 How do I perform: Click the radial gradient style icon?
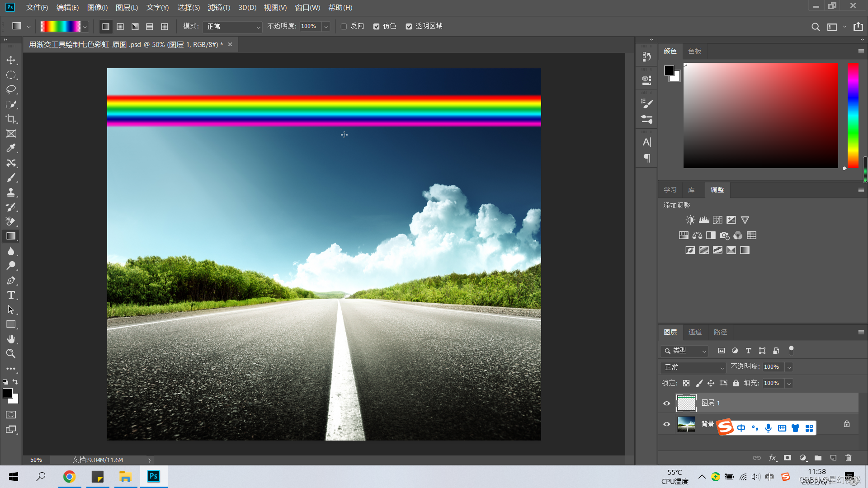(x=120, y=27)
